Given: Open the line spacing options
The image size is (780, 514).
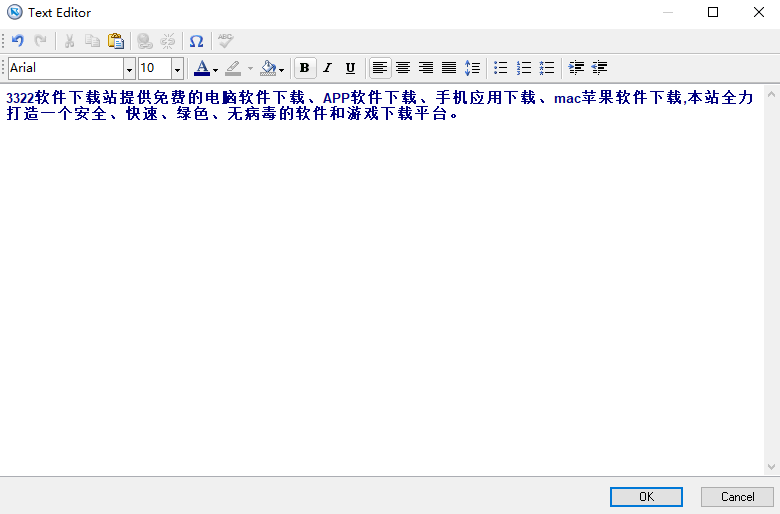Looking at the screenshot, I should [x=473, y=68].
